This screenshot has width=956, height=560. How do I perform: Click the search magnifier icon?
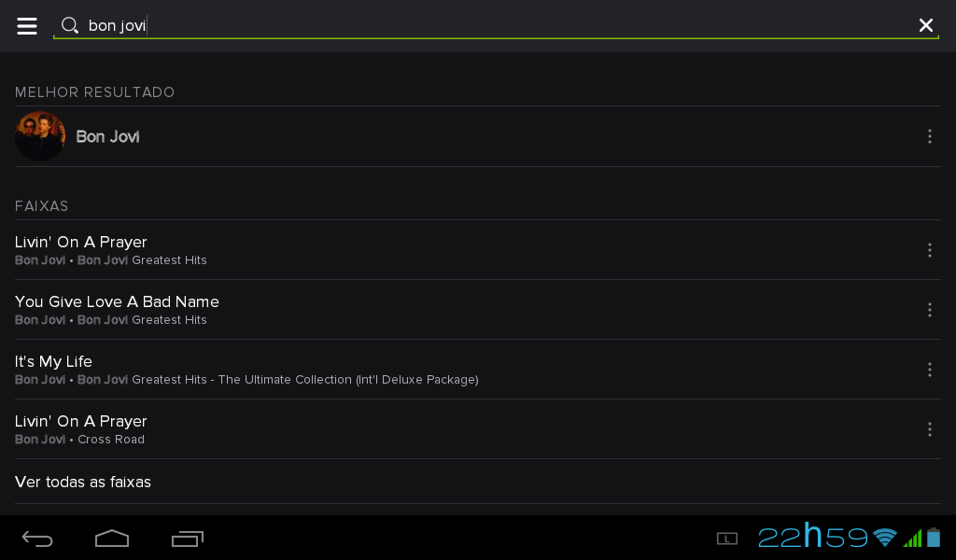click(x=70, y=25)
